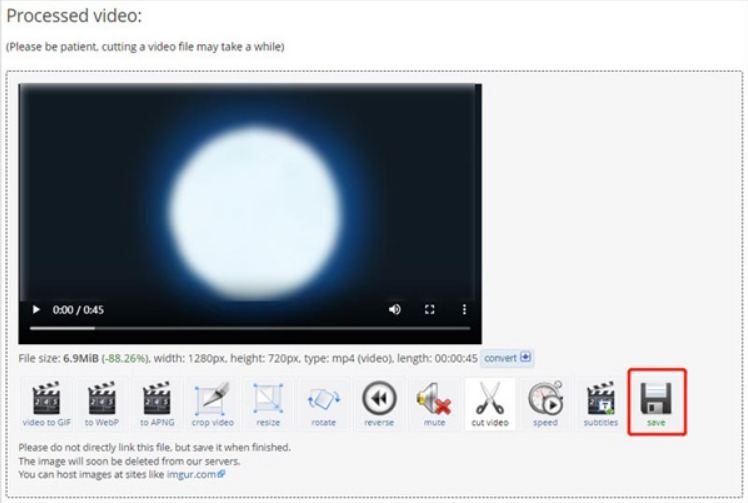Click the 0:00 / 0:45 time display
748x503 pixels.
click(78, 310)
